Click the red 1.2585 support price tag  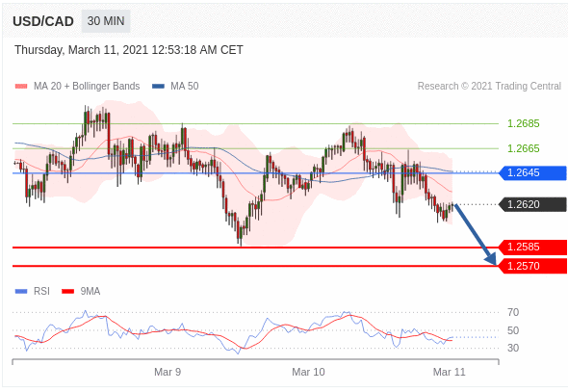click(532, 248)
